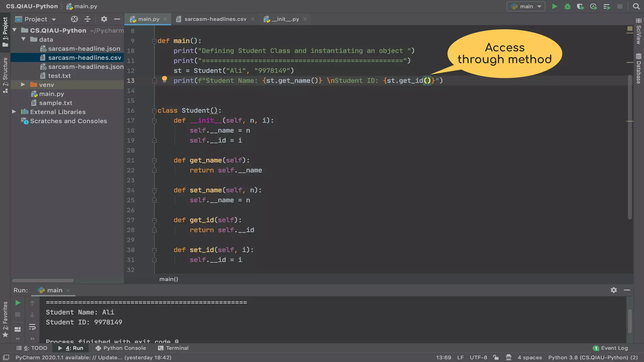Toggle read-only lock icon in status bar

tap(496, 357)
